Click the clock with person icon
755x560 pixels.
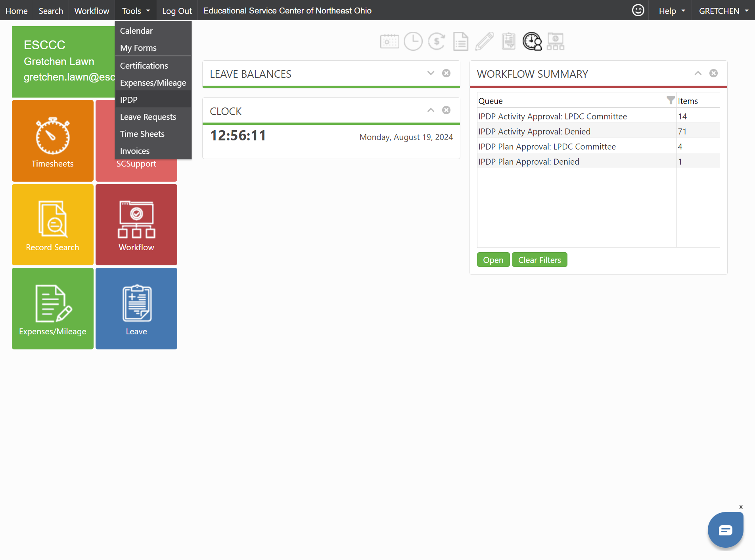coord(532,41)
